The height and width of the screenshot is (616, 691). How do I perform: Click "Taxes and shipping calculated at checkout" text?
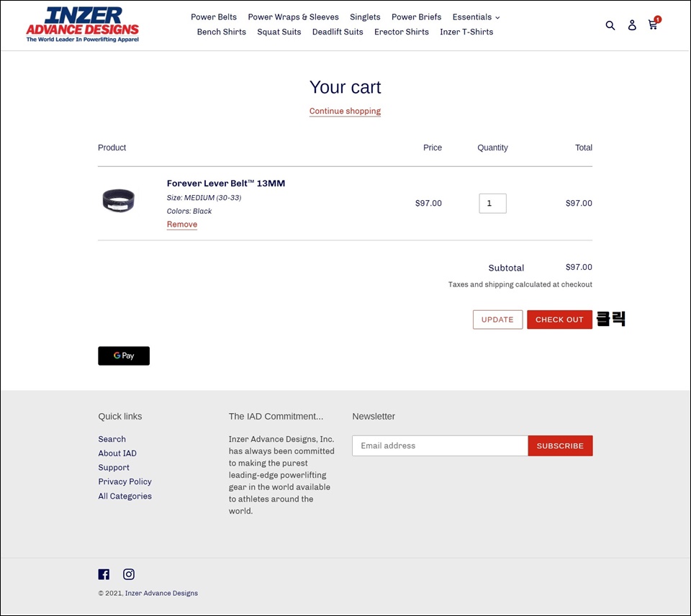point(520,285)
